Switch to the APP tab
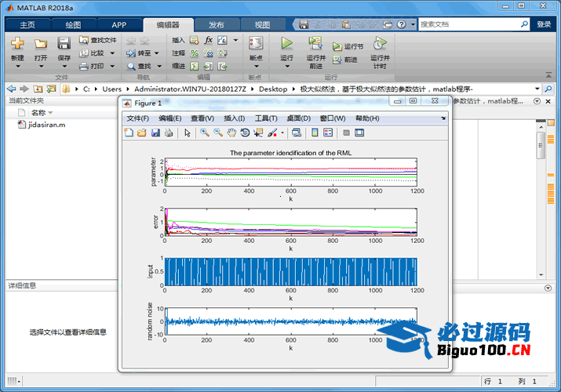561x392 pixels. [118, 24]
